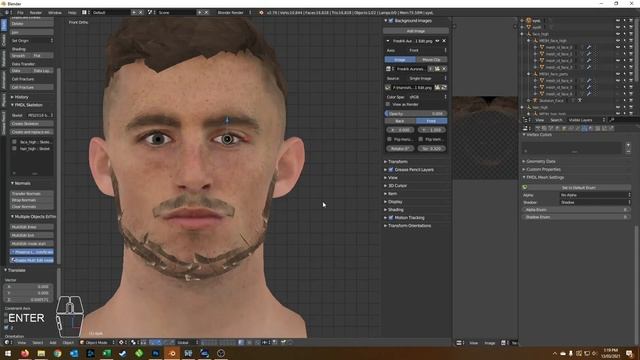
Task: Click the background image Rotation field
Action: [x=400, y=149]
